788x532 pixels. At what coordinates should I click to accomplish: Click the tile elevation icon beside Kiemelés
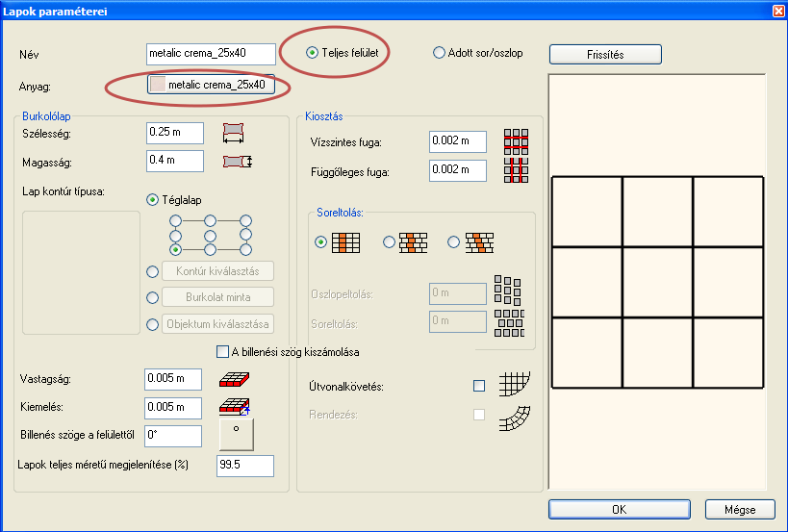[x=235, y=407]
